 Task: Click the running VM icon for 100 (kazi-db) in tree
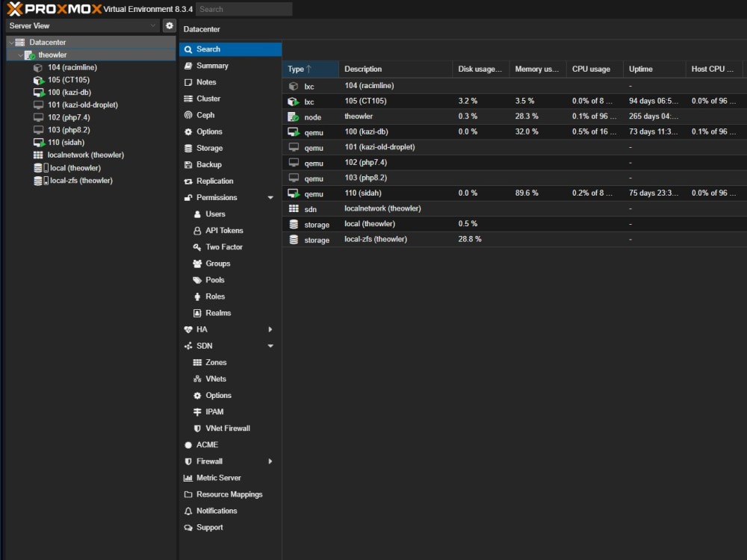(x=39, y=93)
